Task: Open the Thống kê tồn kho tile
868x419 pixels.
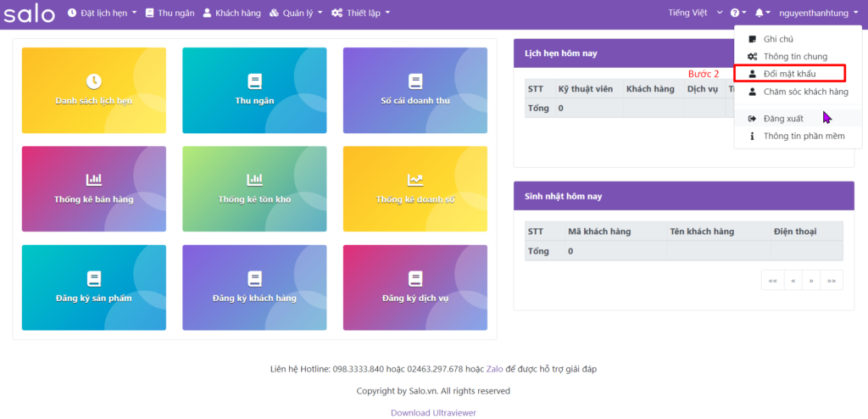Action: 254,189
